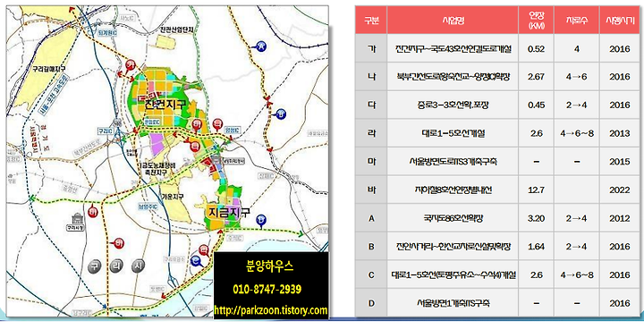Click the 2016 year in row D

(620, 303)
